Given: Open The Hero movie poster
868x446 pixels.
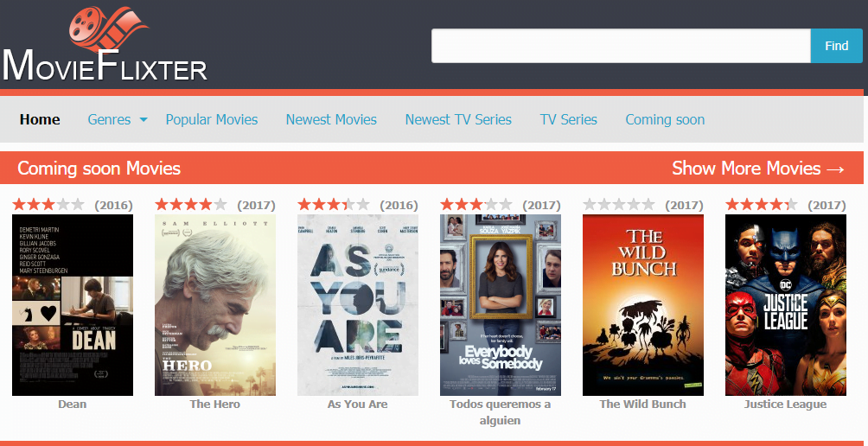Looking at the screenshot, I should (x=214, y=305).
